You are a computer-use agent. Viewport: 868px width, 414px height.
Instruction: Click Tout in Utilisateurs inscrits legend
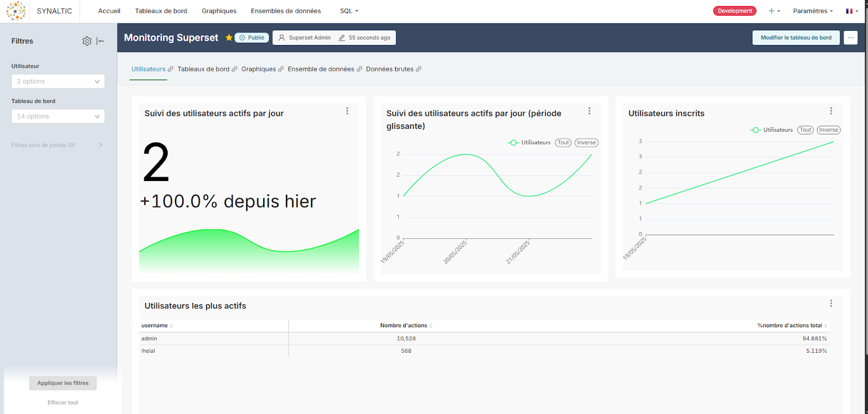(806, 130)
